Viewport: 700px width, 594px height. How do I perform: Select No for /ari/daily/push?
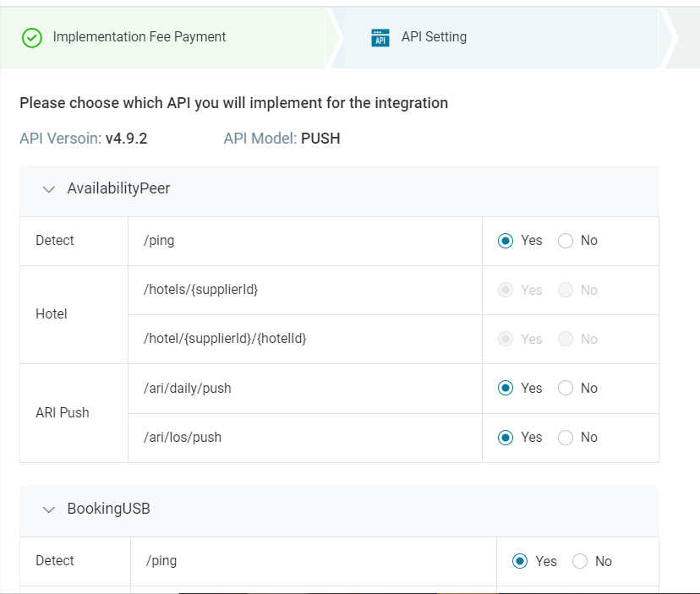click(x=566, y=389)
